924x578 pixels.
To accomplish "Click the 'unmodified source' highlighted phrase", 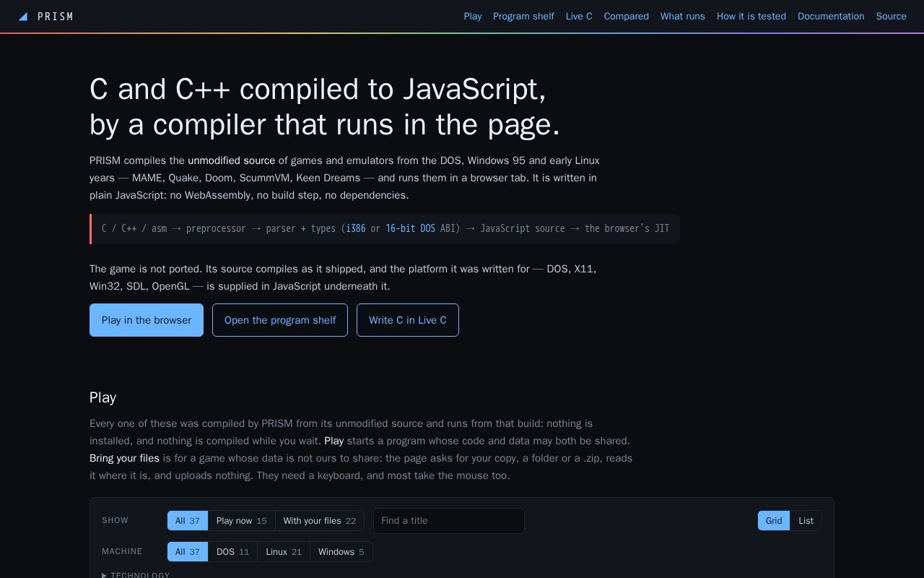I will [x=232, y=160].
